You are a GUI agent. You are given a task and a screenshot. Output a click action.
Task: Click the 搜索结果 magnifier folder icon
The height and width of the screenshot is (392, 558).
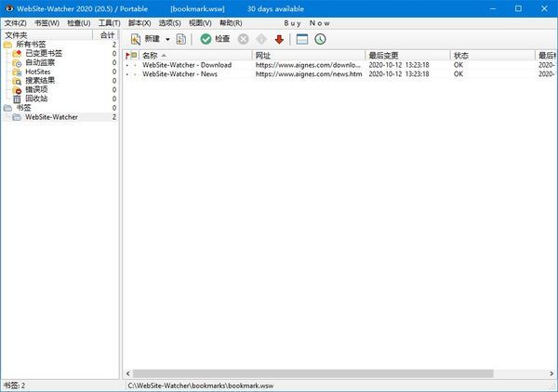[17, 81]
